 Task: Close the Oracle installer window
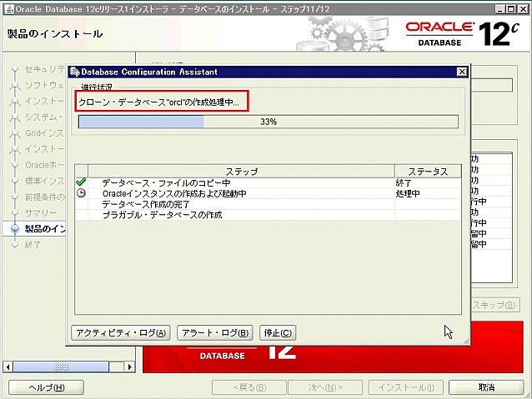(523, 9)
